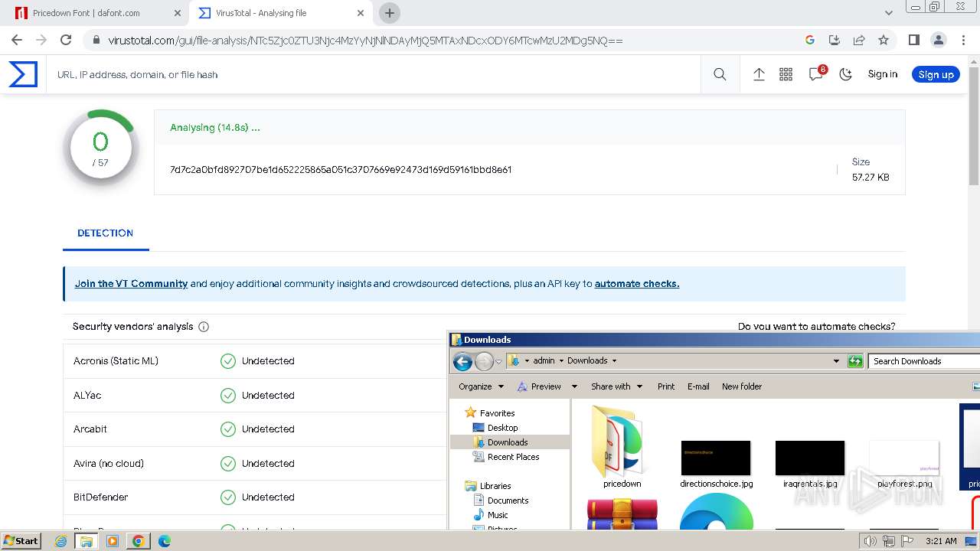The image size is (980, 551).
Task: Toggle the Chrome side panel icon
Action: click(x=913, y=40)
